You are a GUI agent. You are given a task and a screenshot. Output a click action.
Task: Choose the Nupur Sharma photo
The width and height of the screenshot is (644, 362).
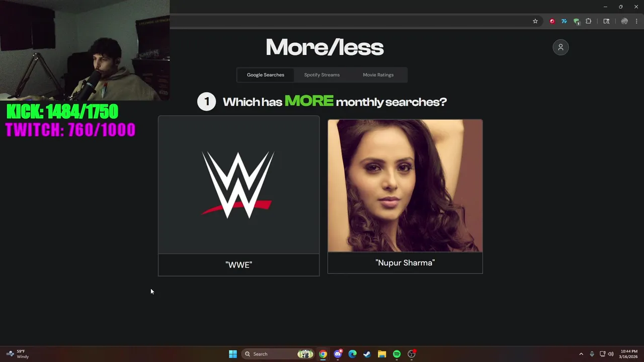click(x=405, y=186)
